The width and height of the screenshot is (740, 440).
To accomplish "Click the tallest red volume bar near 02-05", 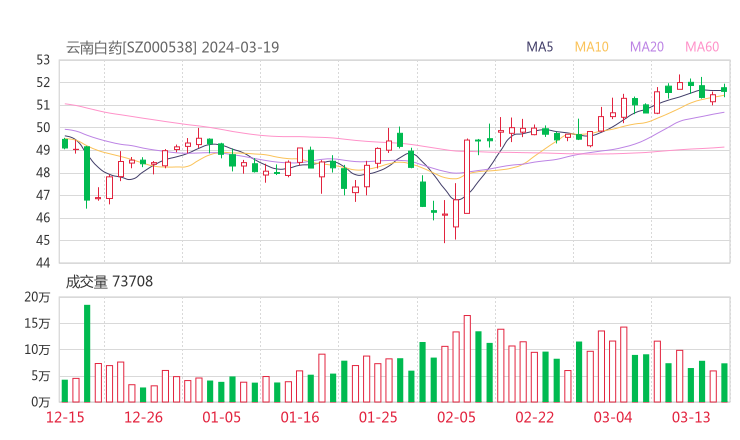I will coord(467,359).
